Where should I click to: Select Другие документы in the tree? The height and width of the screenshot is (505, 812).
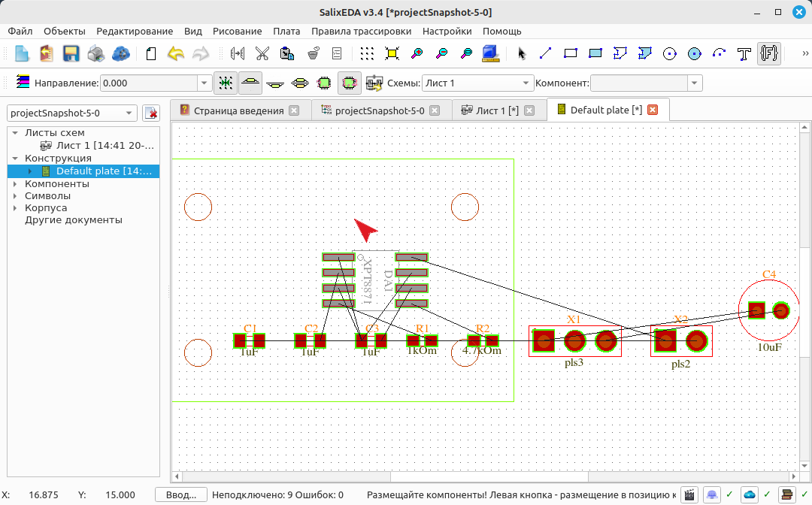[74, 220]
